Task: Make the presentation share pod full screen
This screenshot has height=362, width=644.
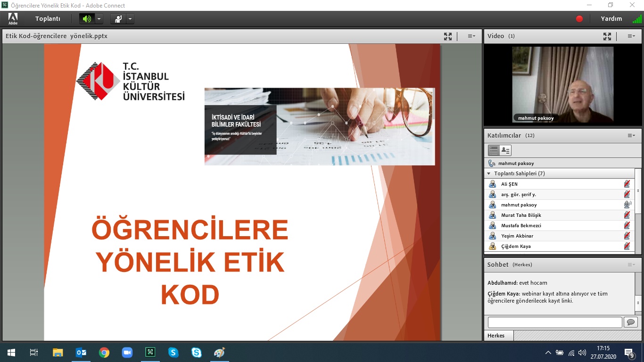Action: [448, 36]
